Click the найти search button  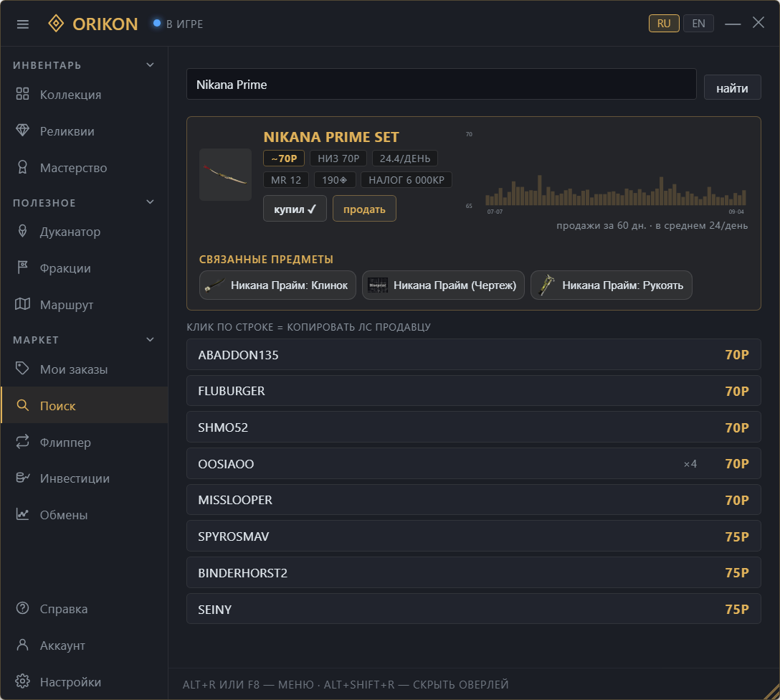point(732,87)
